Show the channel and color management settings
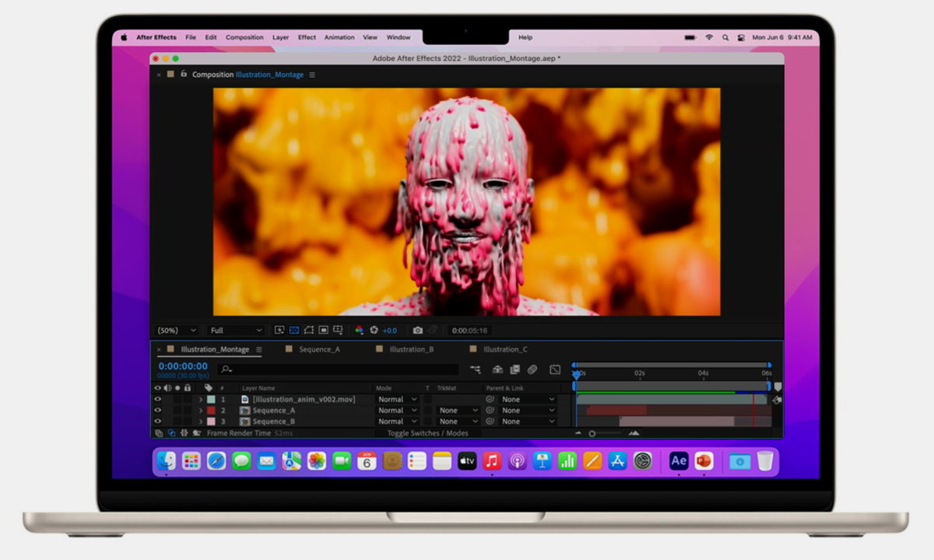 click(360, 330)
